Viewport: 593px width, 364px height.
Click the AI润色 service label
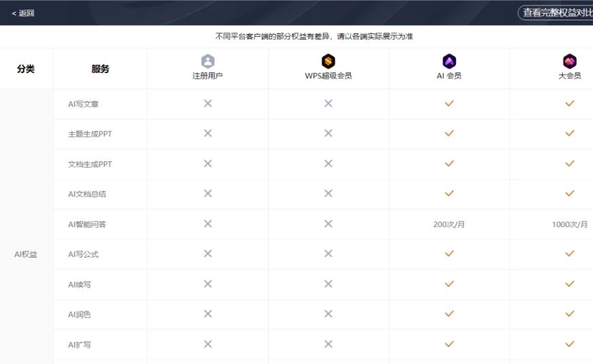click(x=79, y=315)
